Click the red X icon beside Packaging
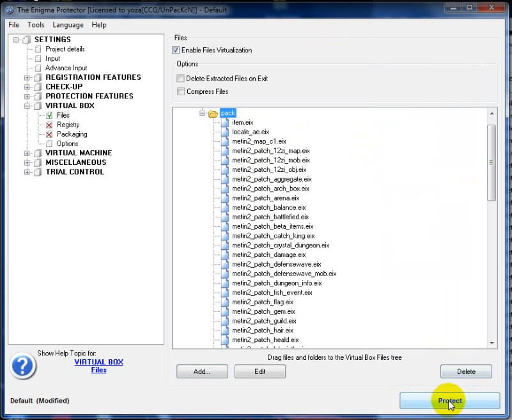This screenshot has width=512, height=420. 49,134
